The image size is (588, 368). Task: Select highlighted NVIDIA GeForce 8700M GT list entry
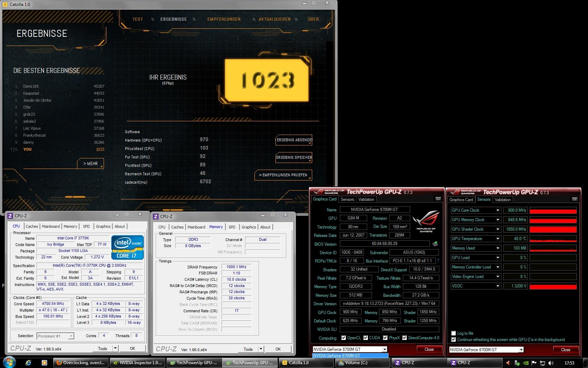350,355
